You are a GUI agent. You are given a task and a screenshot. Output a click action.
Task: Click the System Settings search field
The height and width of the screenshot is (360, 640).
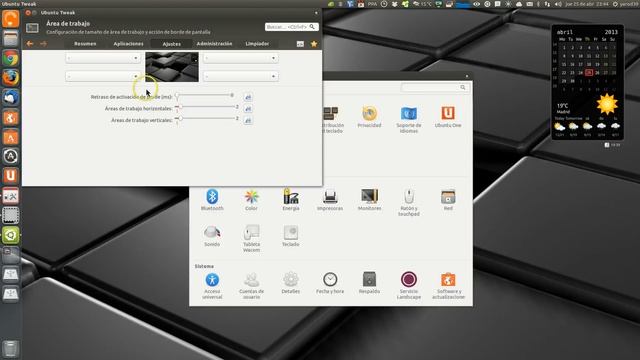[435, 87]
